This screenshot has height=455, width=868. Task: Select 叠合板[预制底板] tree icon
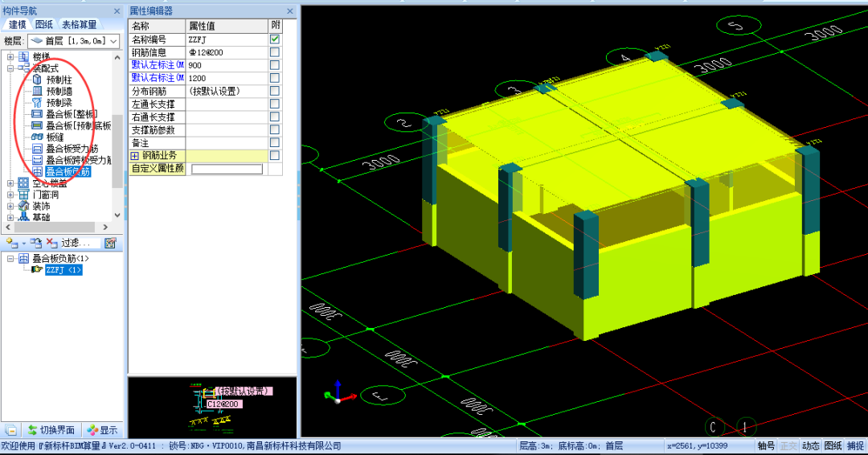point(37,125)
